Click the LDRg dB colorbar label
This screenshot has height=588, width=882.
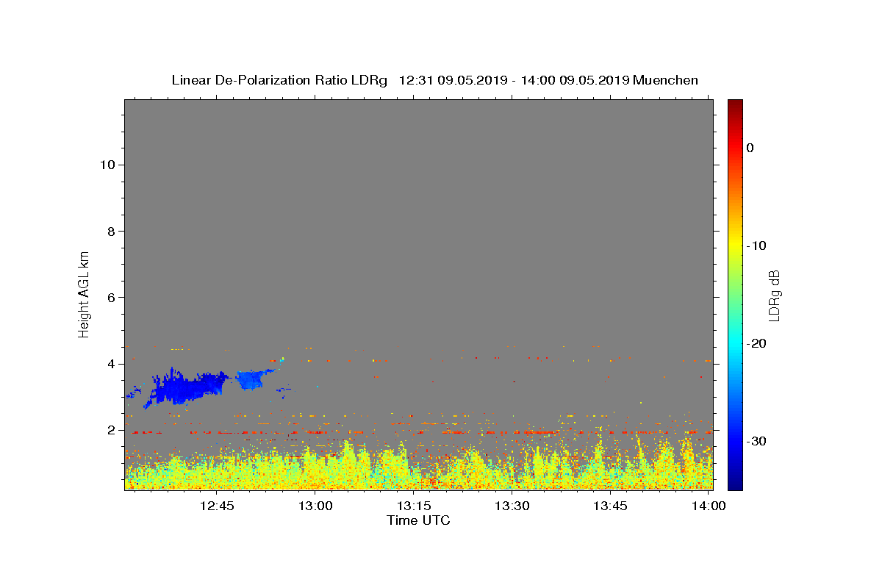click(x=774, y=295)
